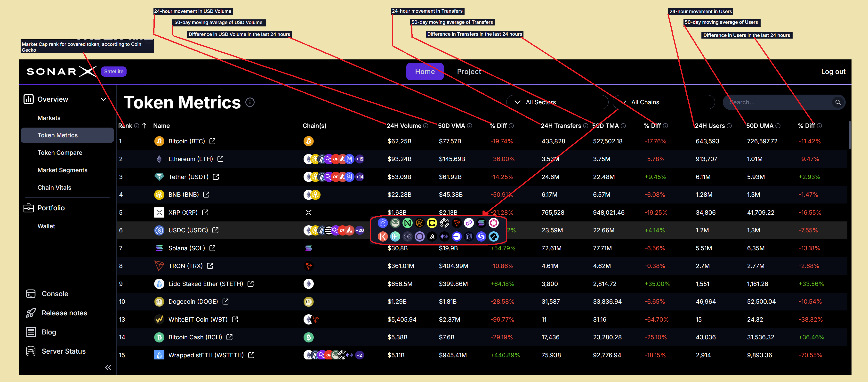Open the All Sectors dropdown

(557, 102)
